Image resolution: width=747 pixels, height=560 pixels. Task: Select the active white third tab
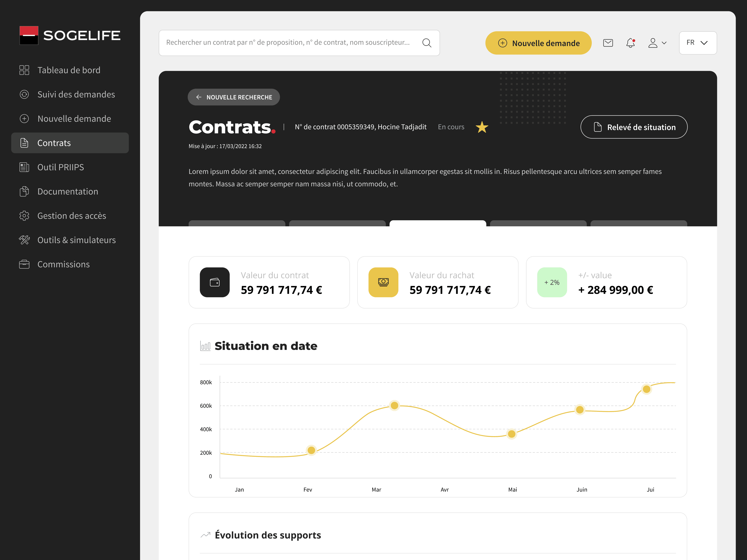(x=438, y=223)
